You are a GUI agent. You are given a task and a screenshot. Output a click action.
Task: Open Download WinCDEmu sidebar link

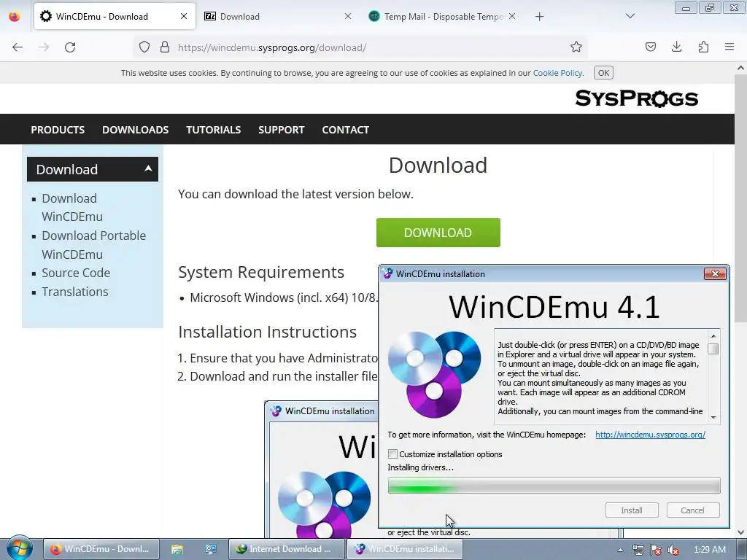coord(72,207)
